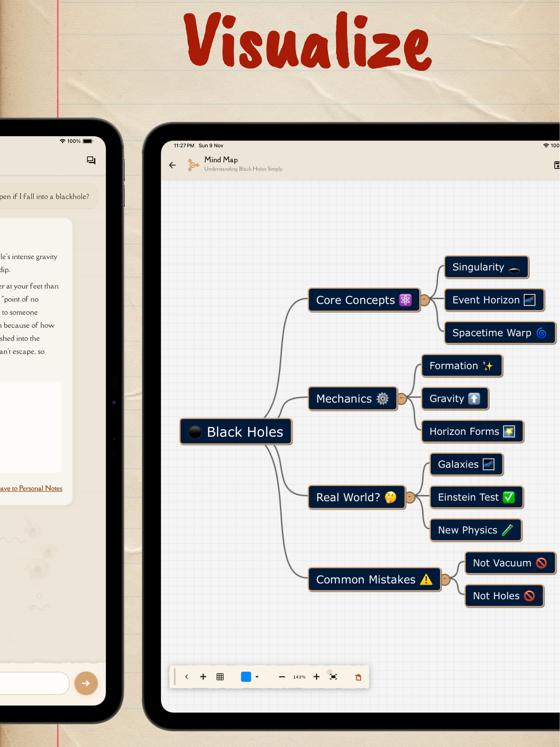Open the chat conversations icon on left iPad

91,160
